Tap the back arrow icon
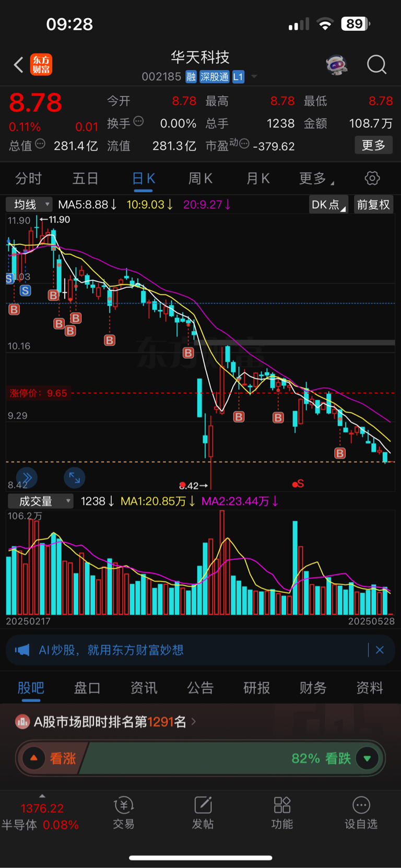 [x=19, y=65]
